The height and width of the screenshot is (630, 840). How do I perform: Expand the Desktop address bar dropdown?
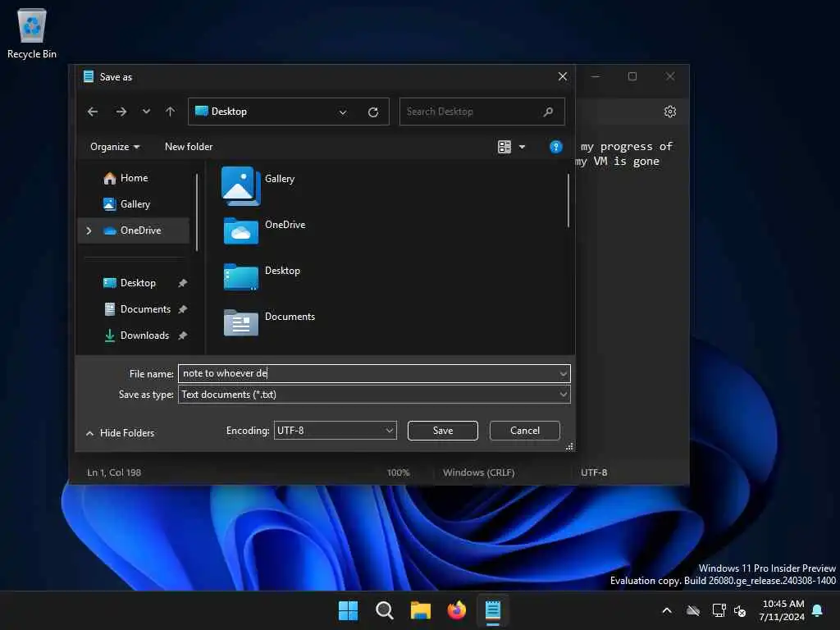click(343, 112)
